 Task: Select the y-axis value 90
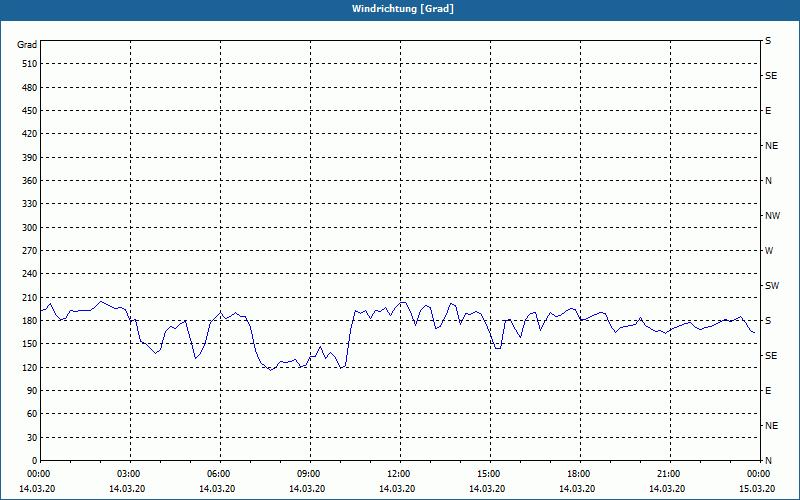click(x=32, y=391)
